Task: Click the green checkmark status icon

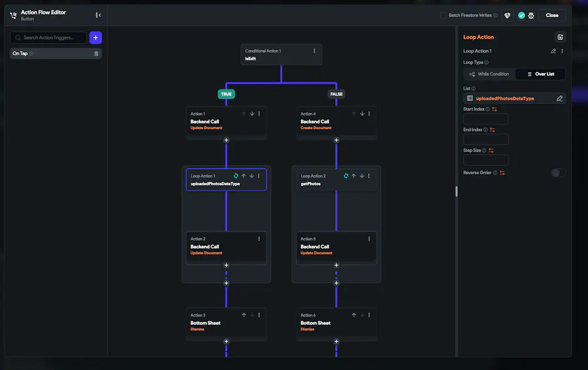Action: coord(521,15)
